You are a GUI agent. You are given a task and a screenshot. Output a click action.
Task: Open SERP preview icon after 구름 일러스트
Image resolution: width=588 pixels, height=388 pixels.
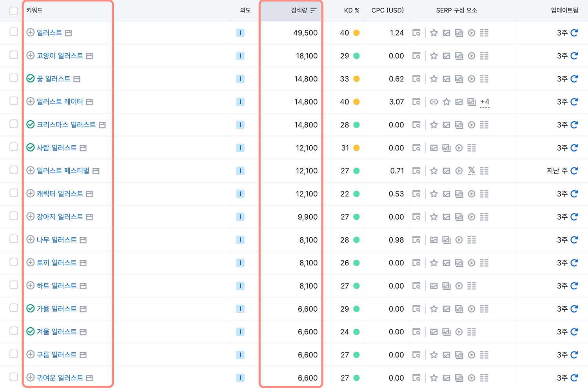tap(83, 355)
